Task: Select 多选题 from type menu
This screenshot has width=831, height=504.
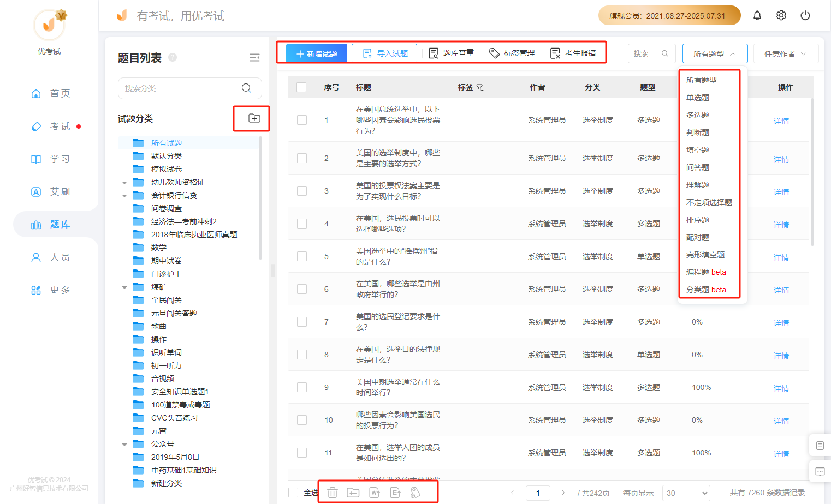Action: click(x=697, y=115)
